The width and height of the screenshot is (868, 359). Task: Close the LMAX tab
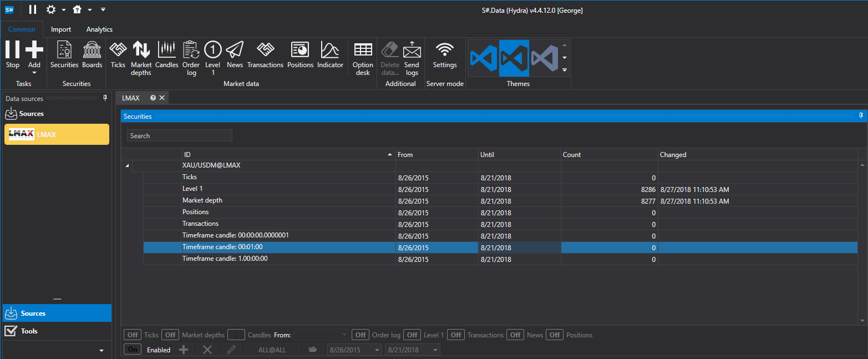coord(162,98)
